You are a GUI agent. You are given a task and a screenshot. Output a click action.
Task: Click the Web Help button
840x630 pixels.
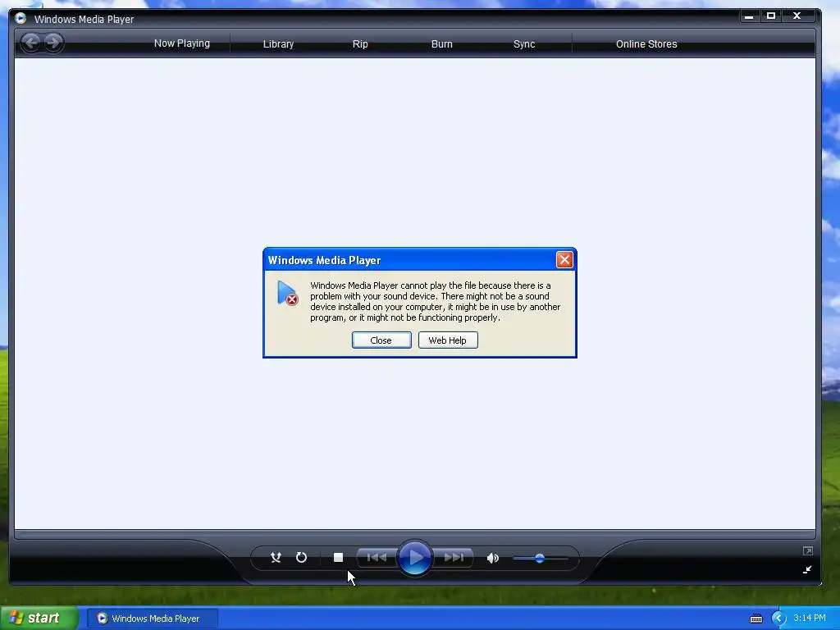pyautogui.click(x=448, y=340)
